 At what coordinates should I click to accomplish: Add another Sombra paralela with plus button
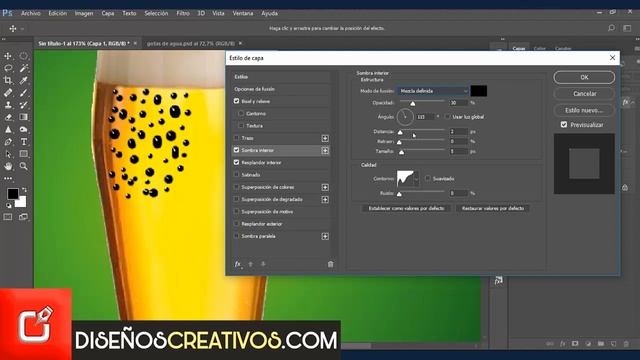[325, 236]
